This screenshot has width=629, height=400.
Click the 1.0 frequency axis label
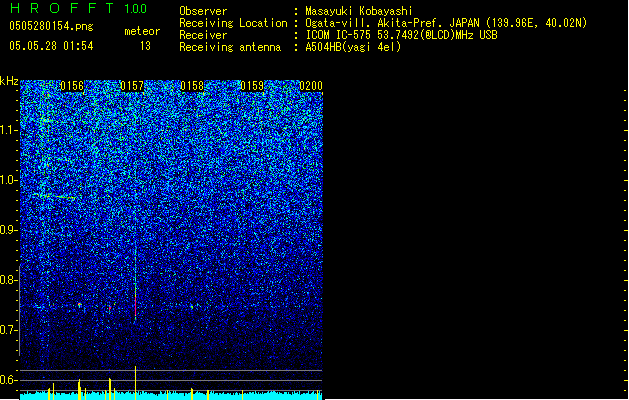(8, 180)
